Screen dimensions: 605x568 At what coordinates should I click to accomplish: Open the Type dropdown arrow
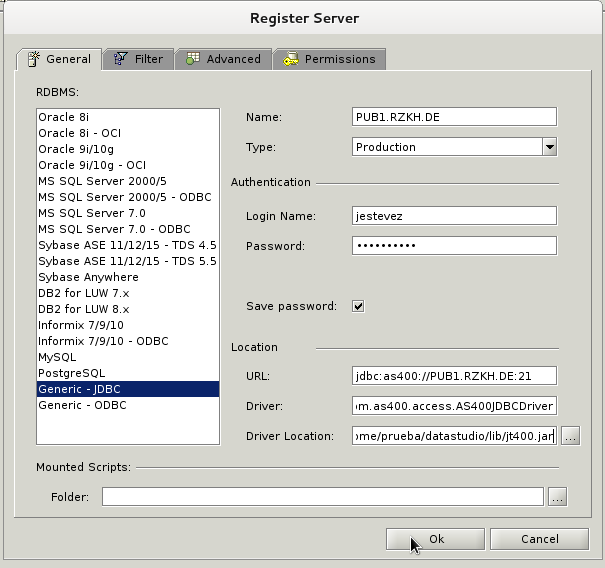[x=550, y=147]
